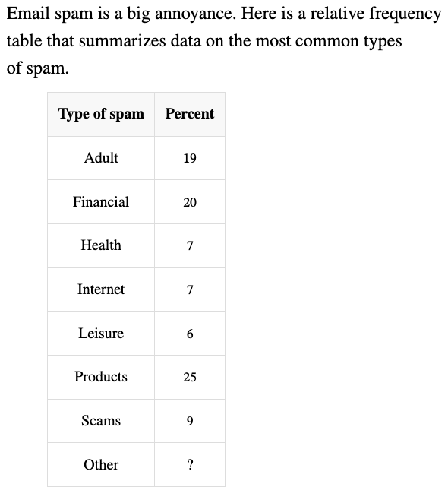Click the 7 next to Internet
The height and width of the screenshot is (503, 448).
coord(190,289)
